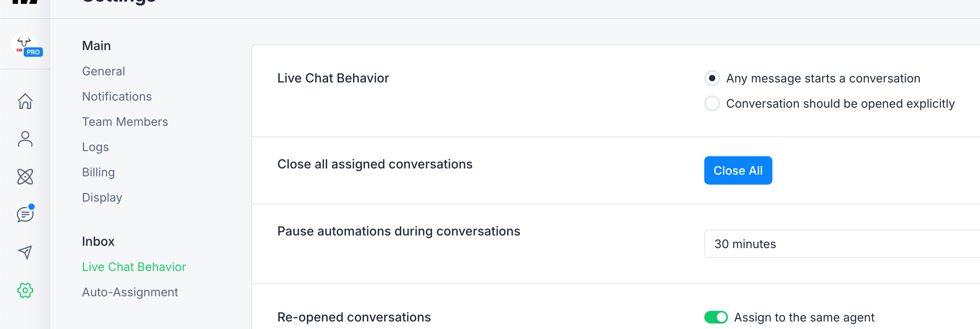Open Display settings page
Image resolution: width=980 pixels, height=329 pixels.
coord(102,198)
